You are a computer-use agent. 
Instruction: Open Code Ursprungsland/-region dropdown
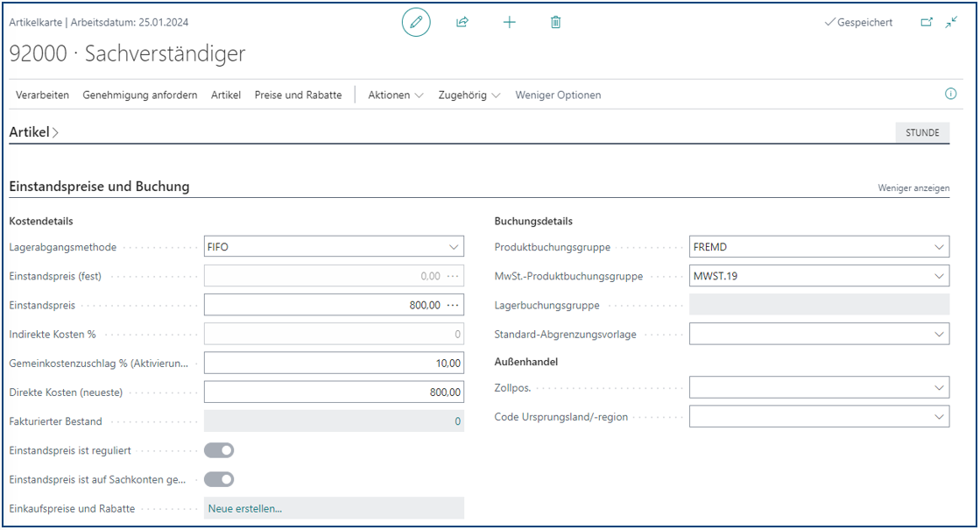click(939, 417)
